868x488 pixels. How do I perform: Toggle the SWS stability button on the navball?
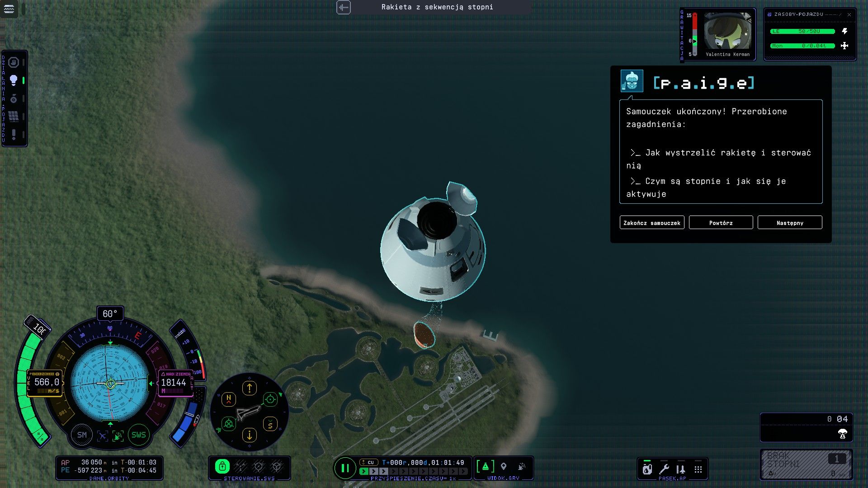coord(138,435)
